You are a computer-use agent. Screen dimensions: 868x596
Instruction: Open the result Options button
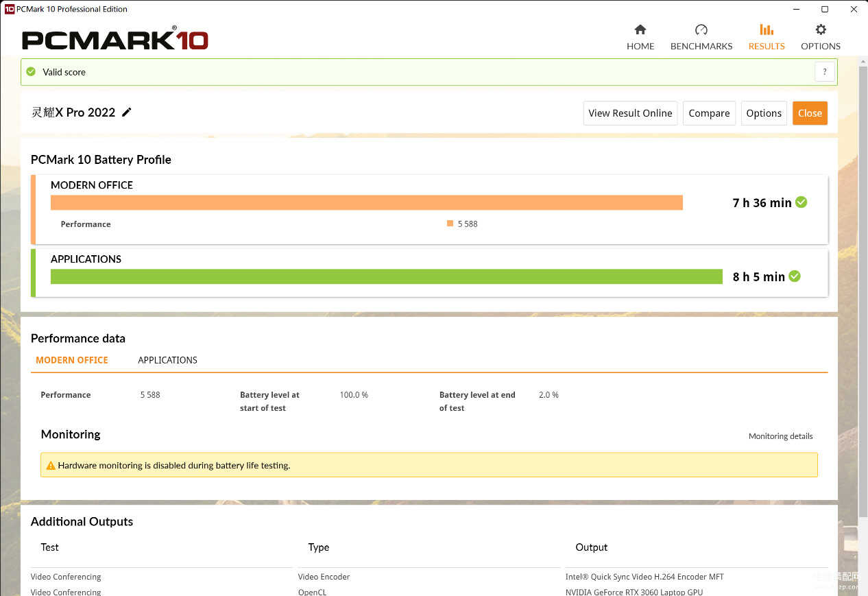[x=764, y=113]
